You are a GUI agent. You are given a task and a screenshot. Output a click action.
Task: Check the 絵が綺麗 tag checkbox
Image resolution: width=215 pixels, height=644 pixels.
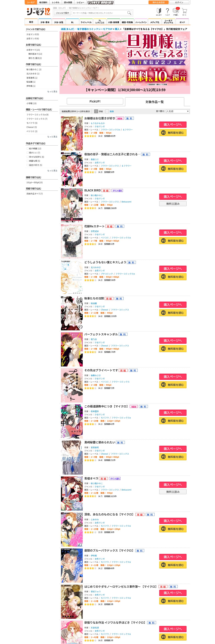27,148
